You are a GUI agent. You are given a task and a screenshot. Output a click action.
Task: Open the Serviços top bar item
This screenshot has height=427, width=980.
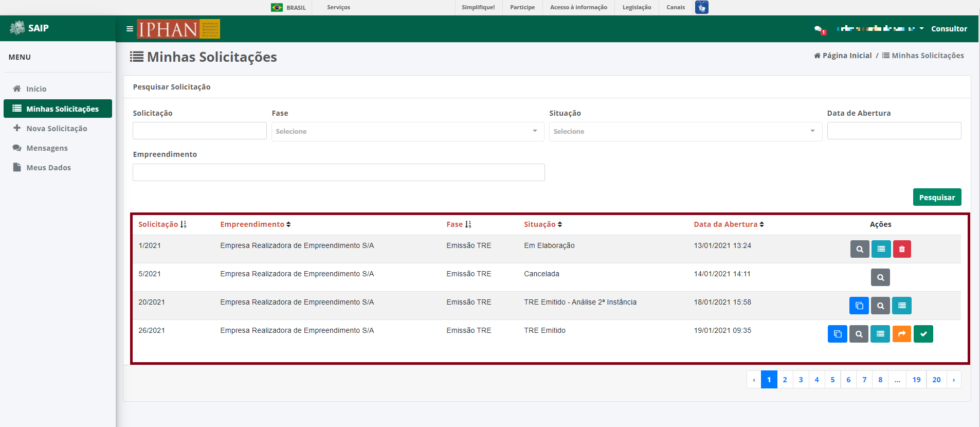(338, 7)
